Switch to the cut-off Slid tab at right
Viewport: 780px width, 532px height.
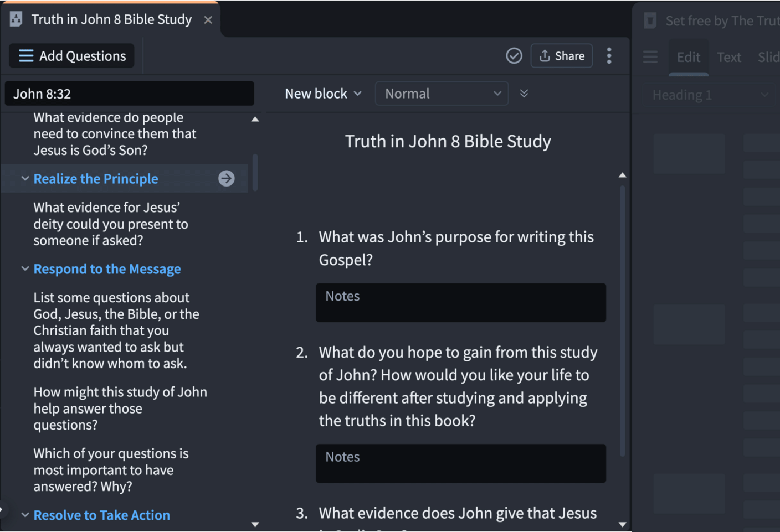coord(768,57)
